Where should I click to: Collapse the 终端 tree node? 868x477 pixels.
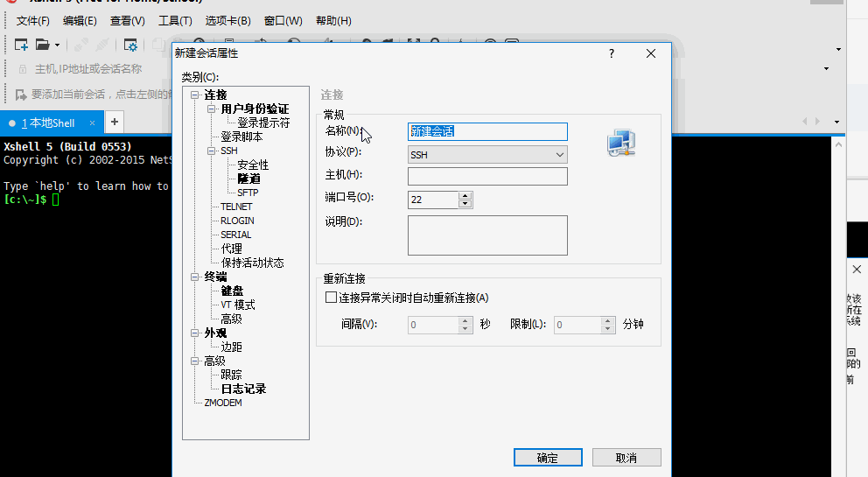(195, 277)
